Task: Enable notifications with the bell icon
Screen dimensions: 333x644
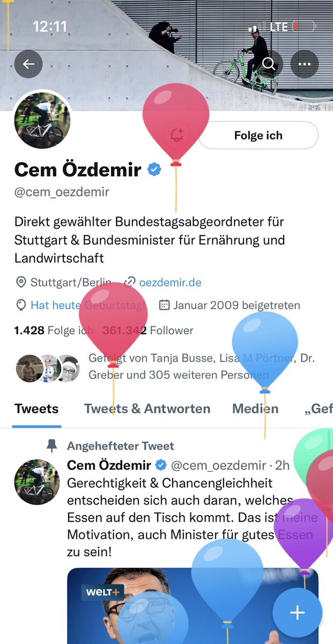Action: [x=177, y=135]
